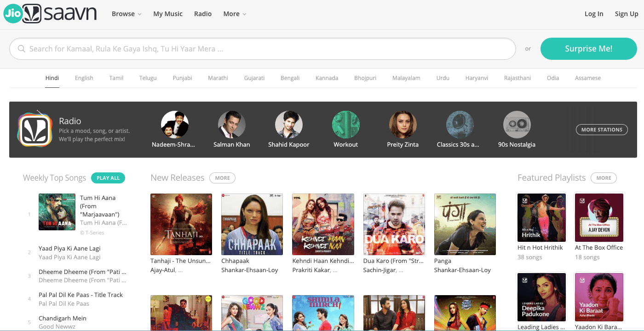The width and height of the screenshot is (644, 331).
Task: Choose the Rajasthani language tab
Action: (517, 78)
